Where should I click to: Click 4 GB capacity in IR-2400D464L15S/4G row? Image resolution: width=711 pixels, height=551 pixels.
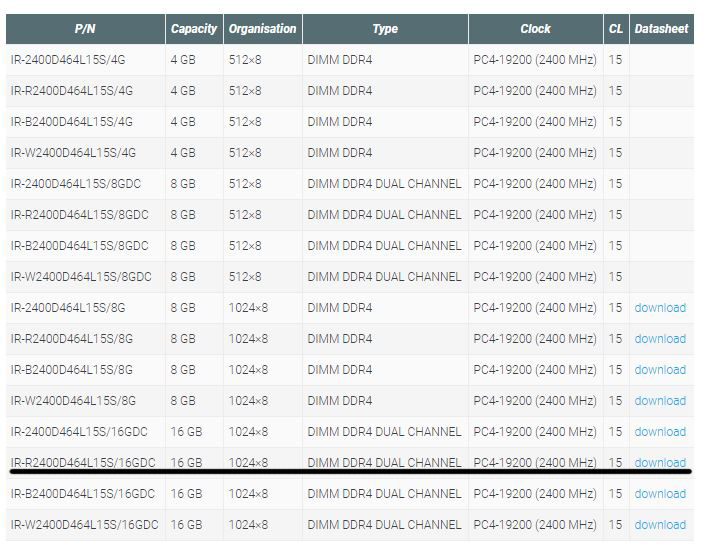click(x=183, y=60)
